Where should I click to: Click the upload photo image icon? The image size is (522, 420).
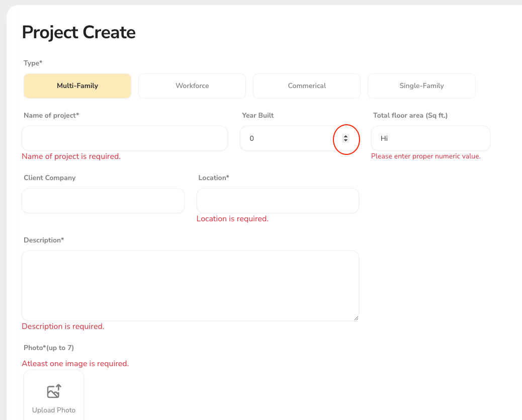[x=54, y=391]
